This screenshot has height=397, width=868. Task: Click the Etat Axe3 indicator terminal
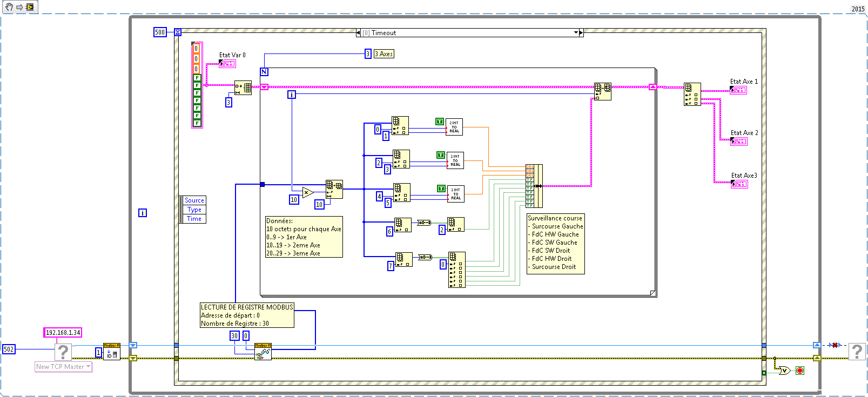(x=739, y=184)
